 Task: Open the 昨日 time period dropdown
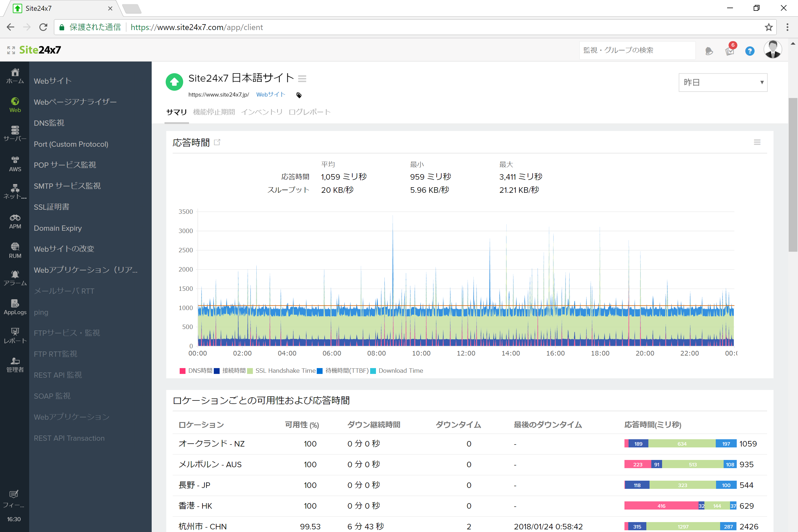(723, 83)
